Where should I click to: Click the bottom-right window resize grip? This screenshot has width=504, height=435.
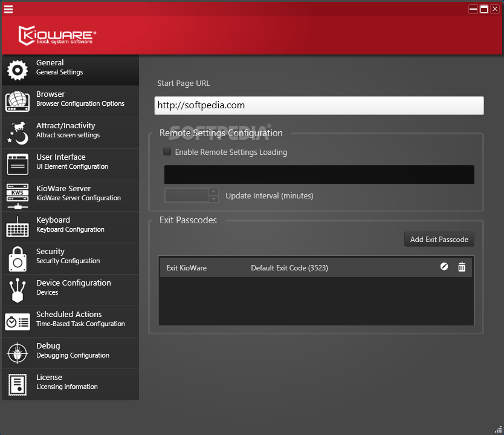point(498,429)
